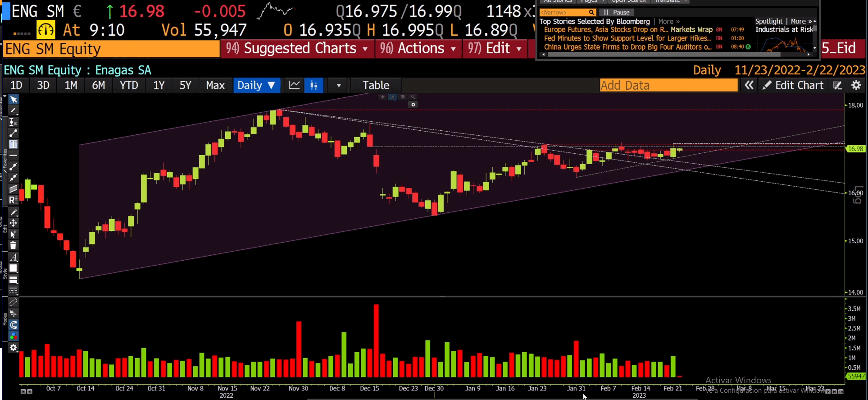Select the move annotation cross-arrows tool
This screenshot has width=868, height=400.
pos(14,223)
